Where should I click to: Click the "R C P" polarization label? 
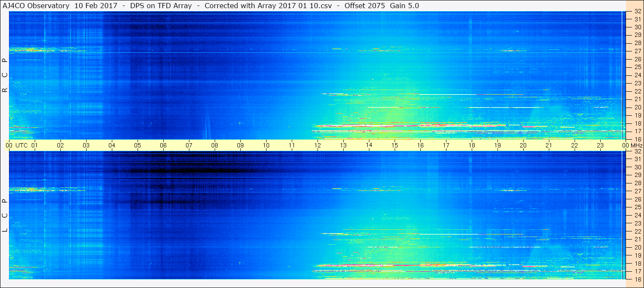[x=5, y=75]
